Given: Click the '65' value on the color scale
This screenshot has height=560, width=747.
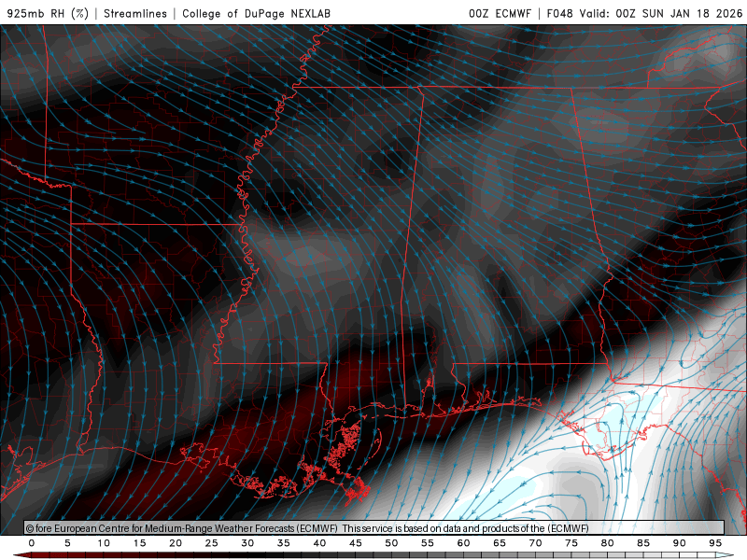Looking at the screenshot, I should [x=500, y=543].
